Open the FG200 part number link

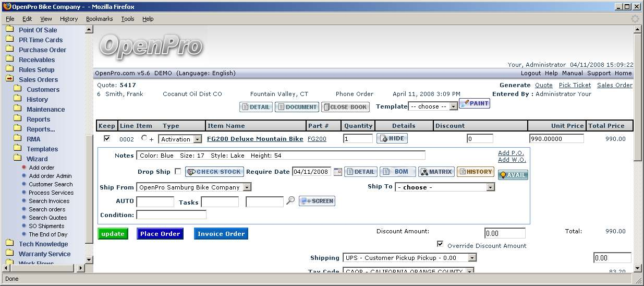click(317, 139)
